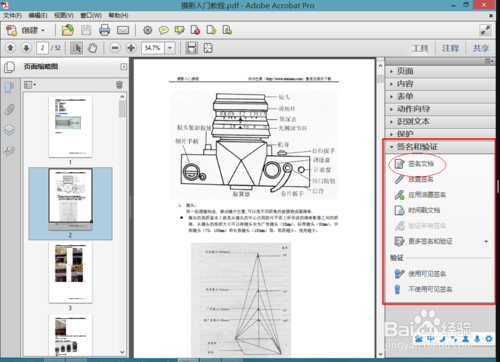Open the Share (共享) pane tab
500x362 pixels.
point(481,48)
